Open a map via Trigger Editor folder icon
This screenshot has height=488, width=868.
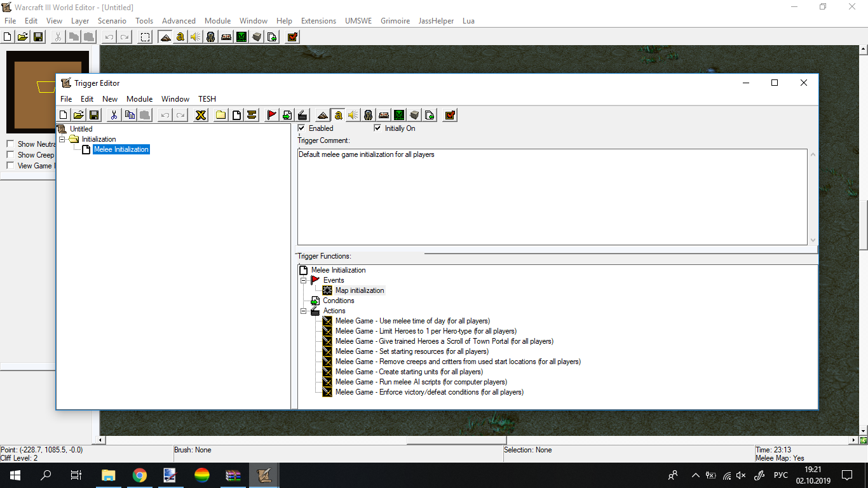(x=79, y=115)
